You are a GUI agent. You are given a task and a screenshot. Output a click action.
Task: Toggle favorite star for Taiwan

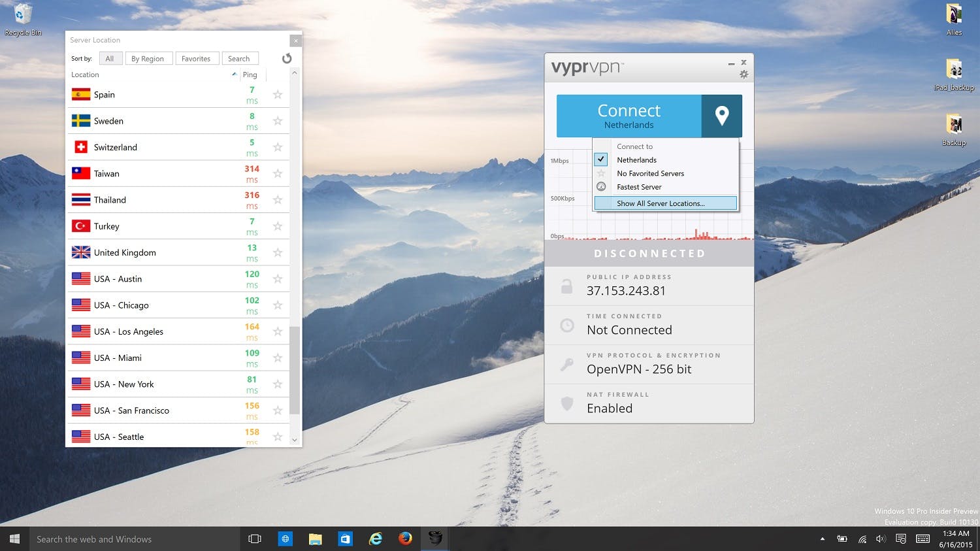278,174
